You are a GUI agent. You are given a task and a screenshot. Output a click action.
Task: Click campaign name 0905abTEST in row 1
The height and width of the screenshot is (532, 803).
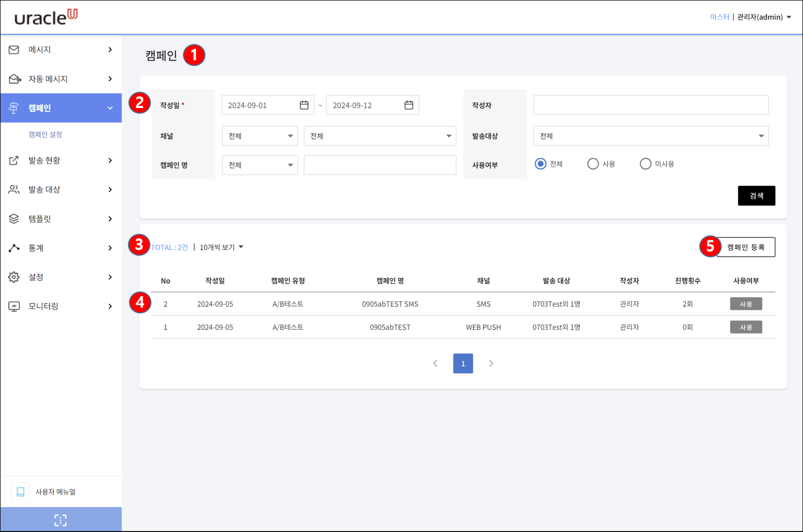(x=390, y=327)
